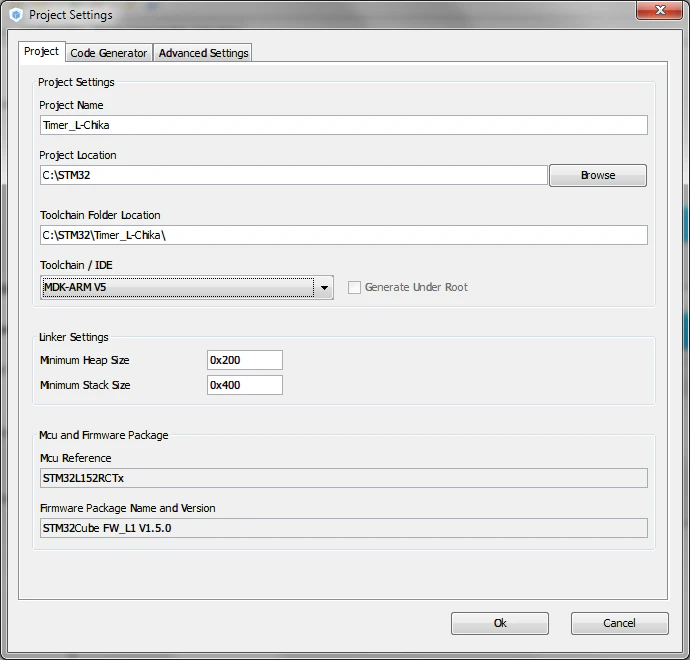The height and width of the screenshot is (660, 690).
Task: Click the Toolchain Folder Location label
Action: [100, 215]
